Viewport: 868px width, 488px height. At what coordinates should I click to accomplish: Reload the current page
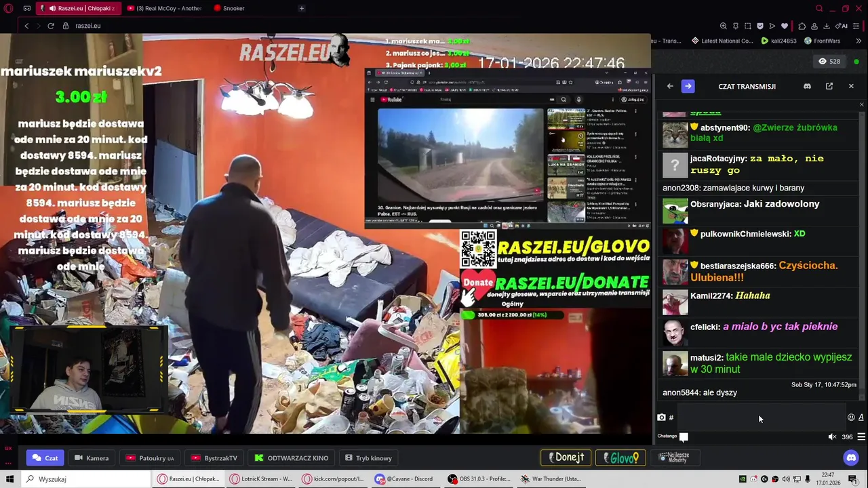coord(51,26)
